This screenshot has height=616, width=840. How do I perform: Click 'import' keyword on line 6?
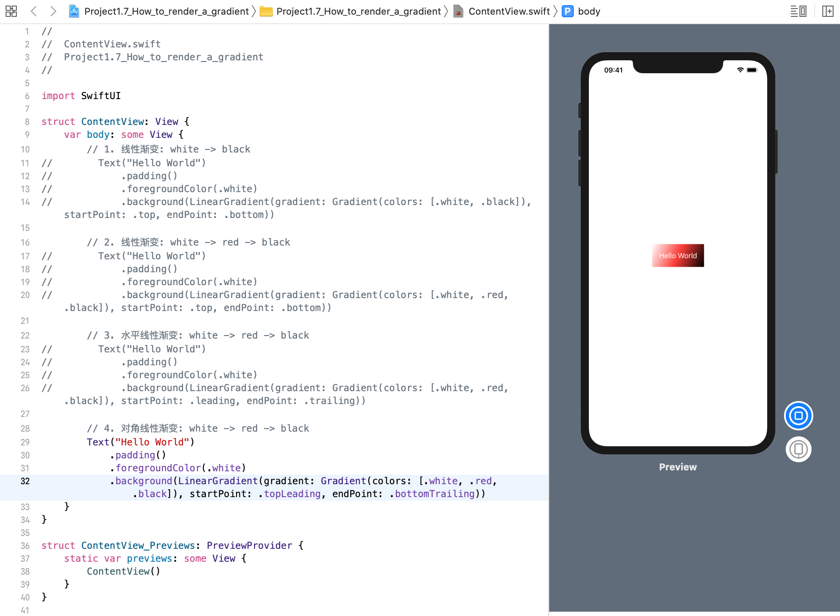coord(58,96)
